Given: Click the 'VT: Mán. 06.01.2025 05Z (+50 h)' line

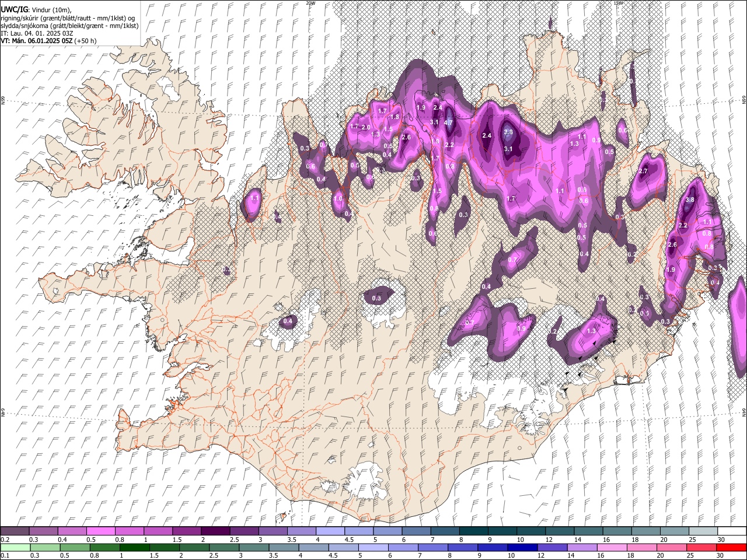Looking at the screenshot, I should click(48, 41).
